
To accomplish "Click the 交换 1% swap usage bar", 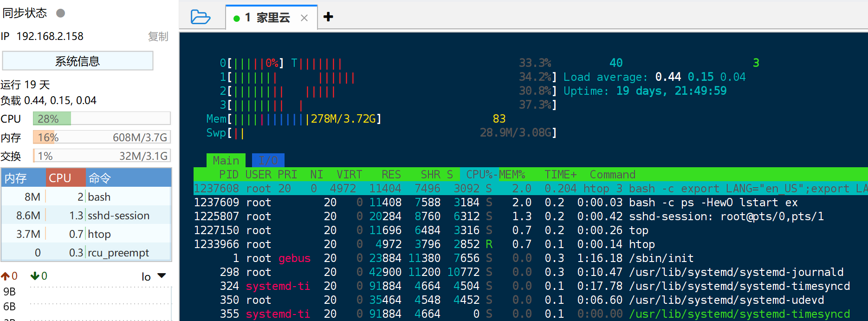I will tap(102, 156).
